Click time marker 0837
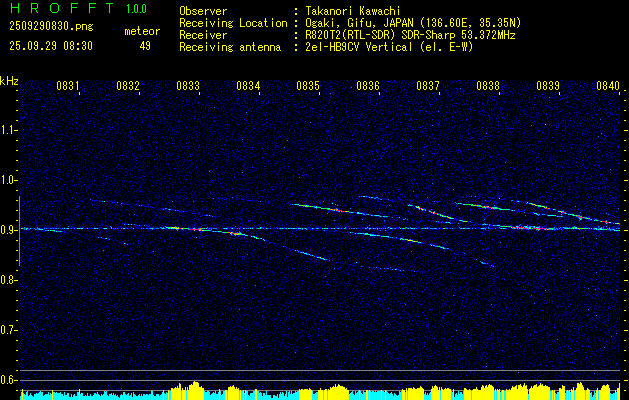This screenshot has width=629, height=400. pyautogui.click(x=428, y=86)
